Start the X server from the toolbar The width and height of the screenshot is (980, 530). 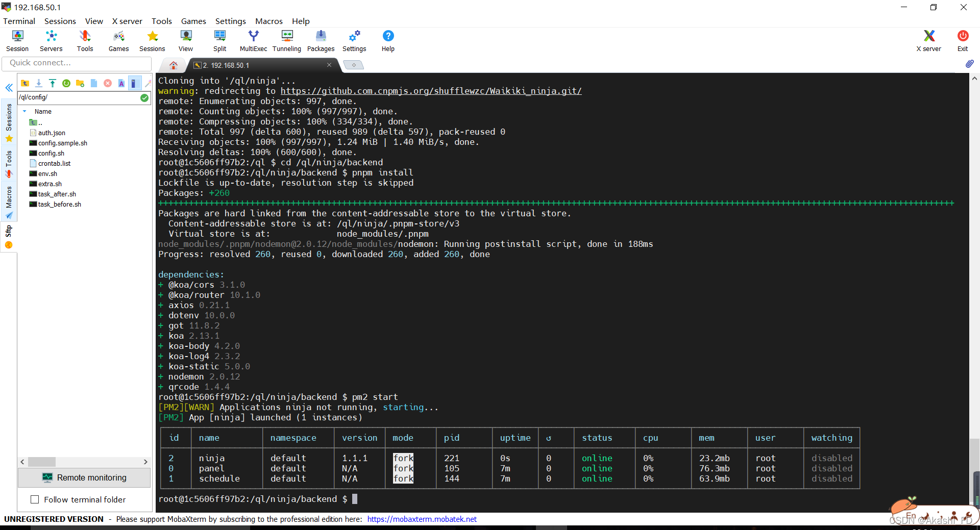click(x=928, y=41)
